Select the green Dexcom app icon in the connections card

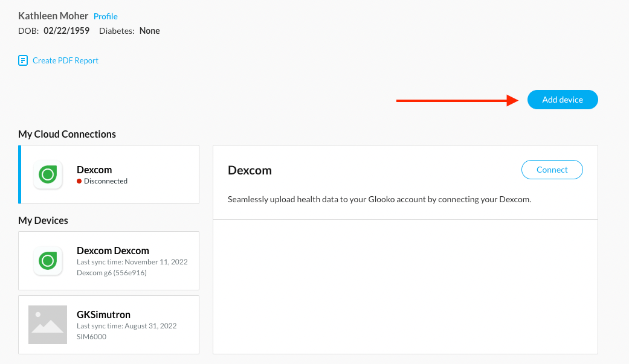tap(48, 174)
